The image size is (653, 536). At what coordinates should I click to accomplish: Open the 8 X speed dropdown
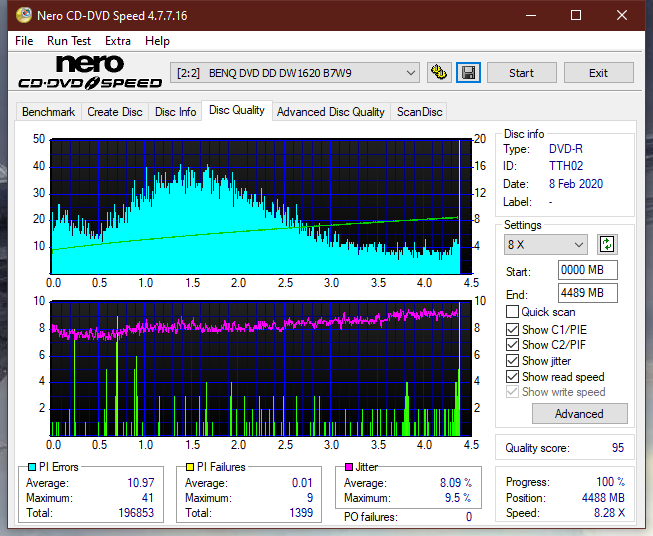[546, 244]
